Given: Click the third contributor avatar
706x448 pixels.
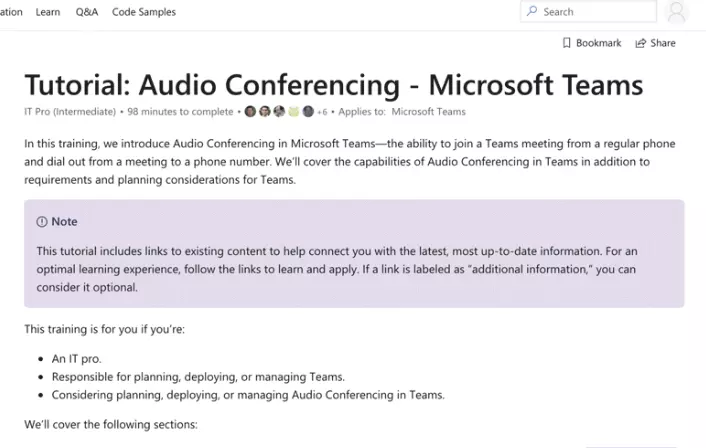Looking at the screenshot, I should point(279,112).
